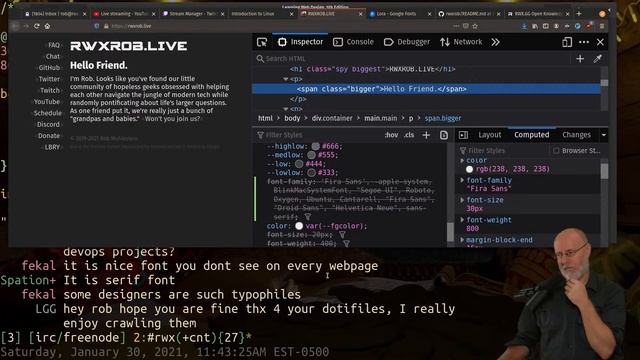The height and width of the screenshot is (360, 640).
Task: Open the Computed sidebar tab
Action: [531, 135]
